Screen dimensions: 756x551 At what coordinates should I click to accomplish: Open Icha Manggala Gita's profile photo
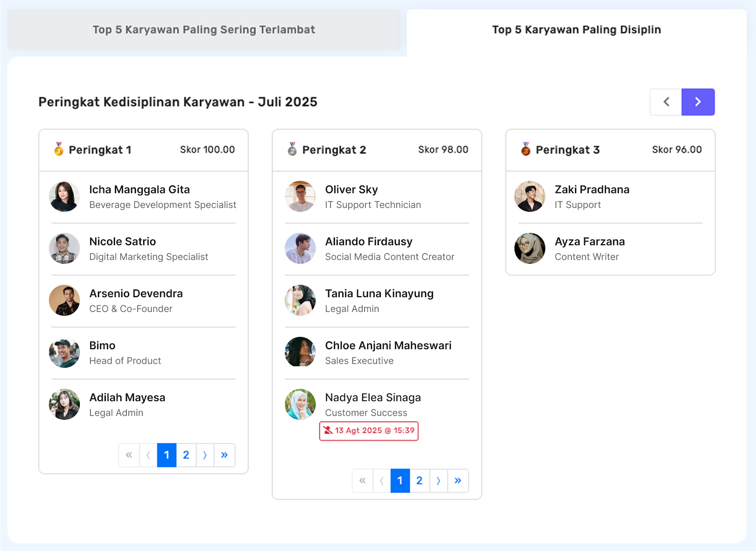[64, 197]
